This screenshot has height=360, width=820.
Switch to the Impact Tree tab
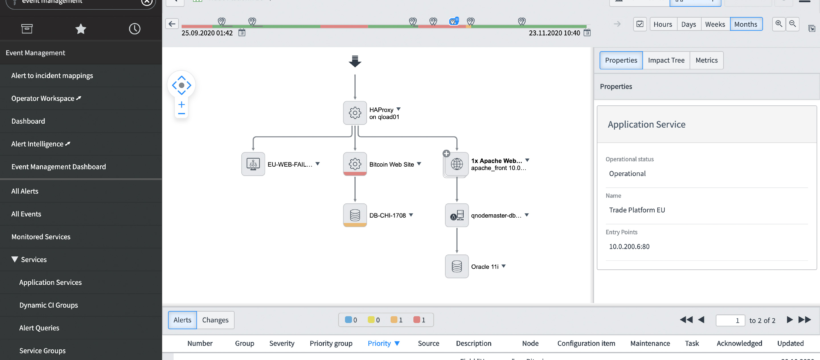pyautogui.click(x=666, y=60)
